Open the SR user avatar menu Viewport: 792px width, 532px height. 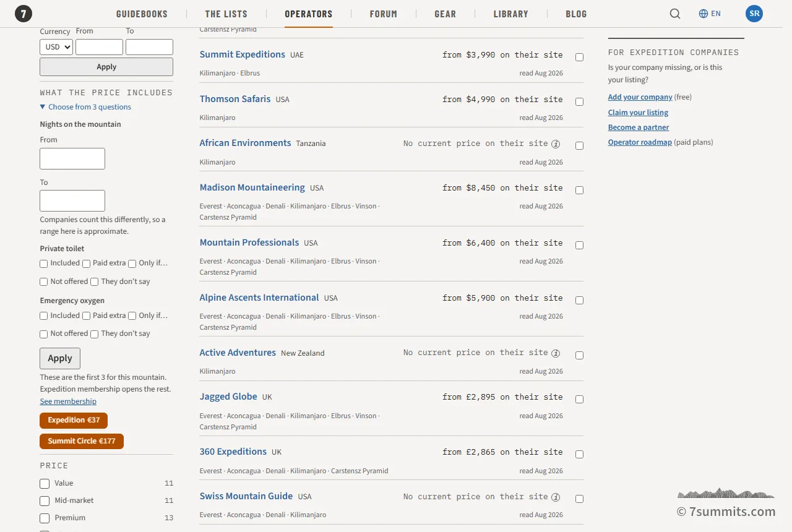pos(754,14)
